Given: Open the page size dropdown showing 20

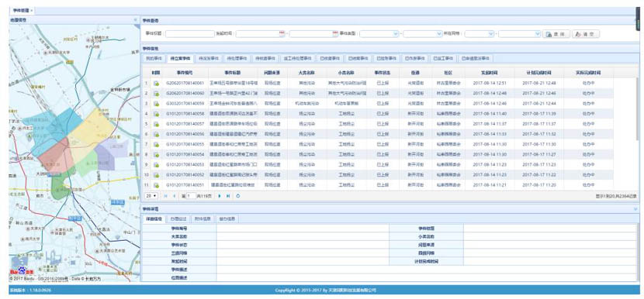Looking at the screenshot, I should coord(151,196).
